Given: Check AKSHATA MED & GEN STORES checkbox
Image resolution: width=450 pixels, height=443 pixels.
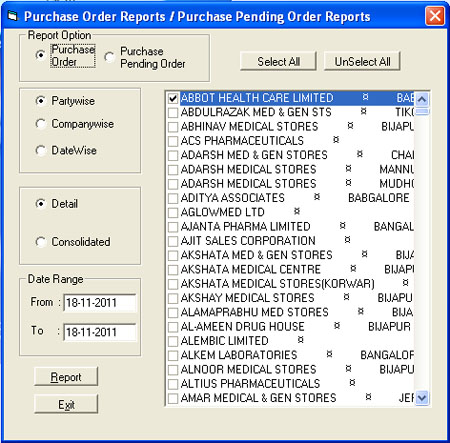Looking at the screenshot, I should pos(173,256).
